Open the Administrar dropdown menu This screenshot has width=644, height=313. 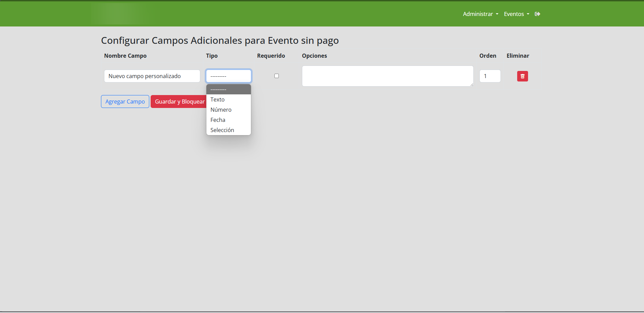click(480, 14)
